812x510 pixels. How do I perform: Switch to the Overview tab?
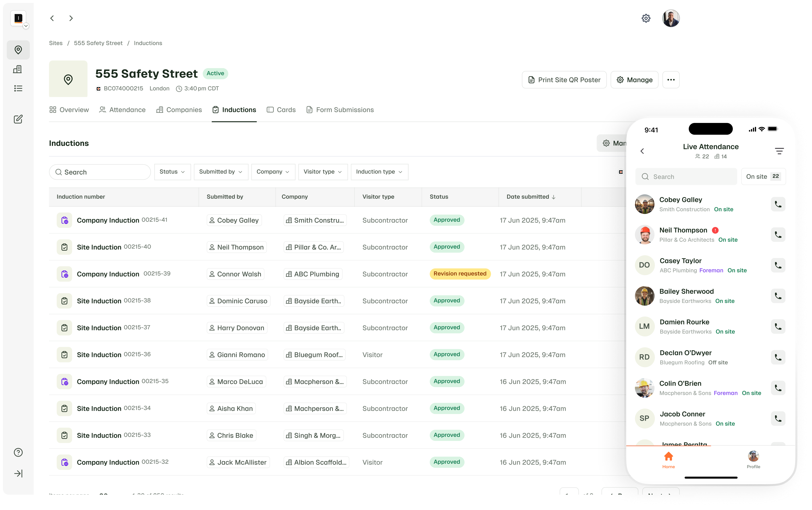tap(69, 110)
